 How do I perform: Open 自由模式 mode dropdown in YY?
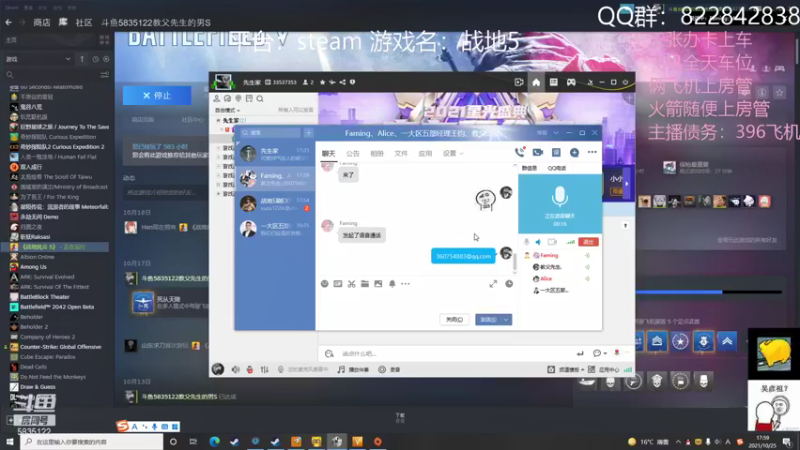click(227, 110)
